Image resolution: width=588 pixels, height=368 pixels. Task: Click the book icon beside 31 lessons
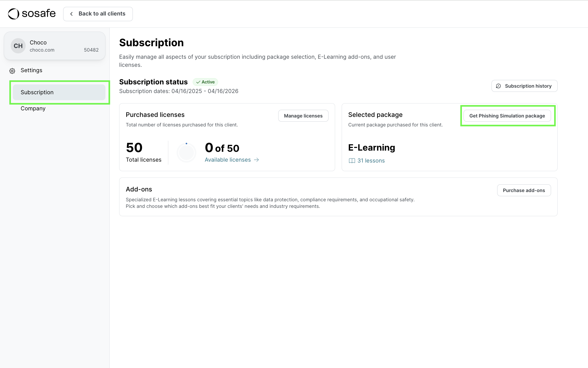tap(352, 160)
